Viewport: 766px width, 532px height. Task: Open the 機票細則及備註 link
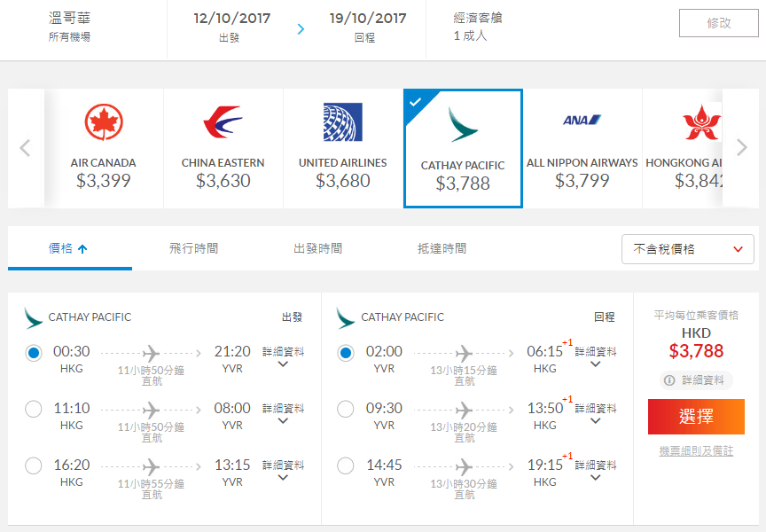(x=696, y=451)
